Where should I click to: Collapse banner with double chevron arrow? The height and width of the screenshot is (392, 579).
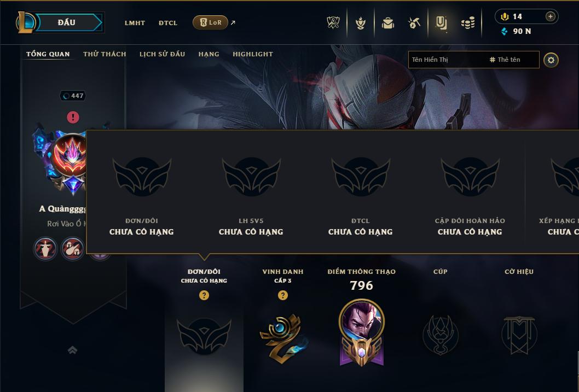point(73,350)
